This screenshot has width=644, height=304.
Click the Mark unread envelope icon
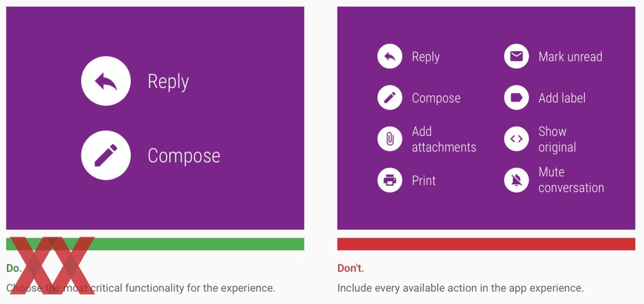click(516, 57)
